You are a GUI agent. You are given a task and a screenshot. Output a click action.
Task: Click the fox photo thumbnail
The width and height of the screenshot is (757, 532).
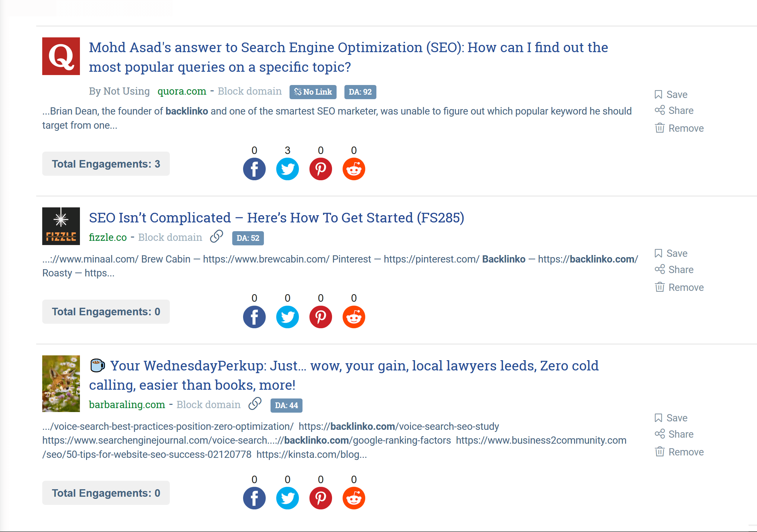tap(61, 383)
